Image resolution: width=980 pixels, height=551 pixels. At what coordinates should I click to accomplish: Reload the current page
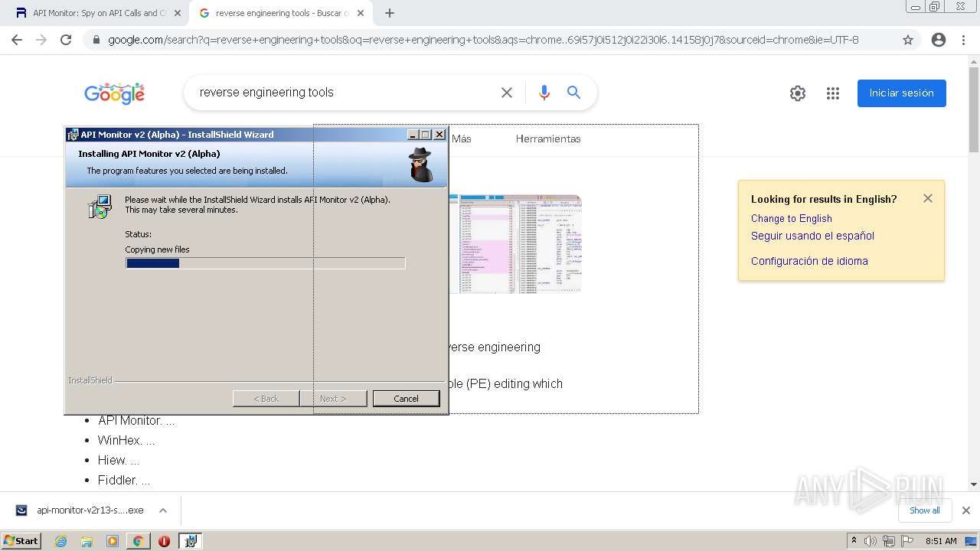click(x=66, y=40)
